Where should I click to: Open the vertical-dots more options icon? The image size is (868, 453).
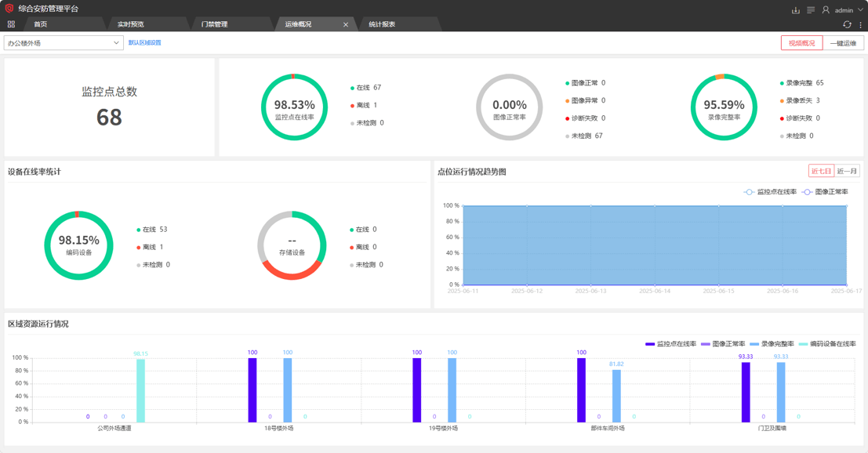point(860,25)
